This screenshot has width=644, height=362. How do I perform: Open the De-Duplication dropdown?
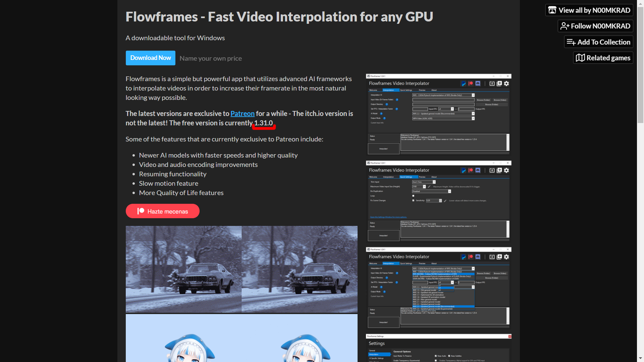(449, 191)
